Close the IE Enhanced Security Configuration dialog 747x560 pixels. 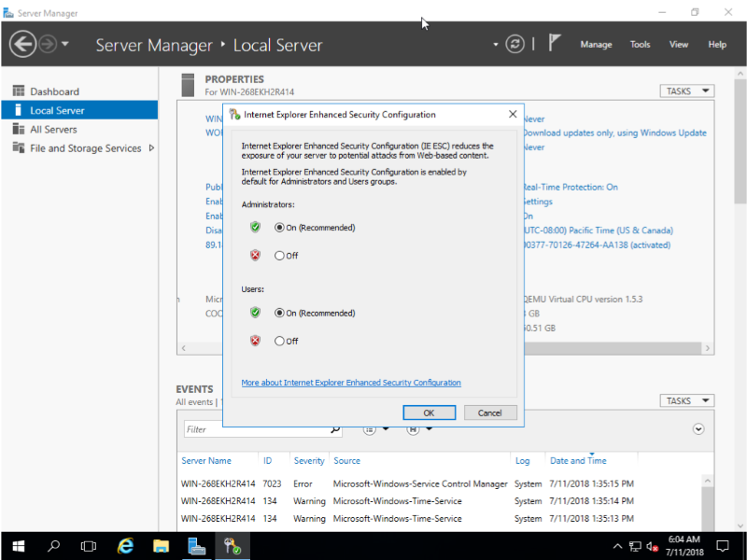click(x=513, y=114)
